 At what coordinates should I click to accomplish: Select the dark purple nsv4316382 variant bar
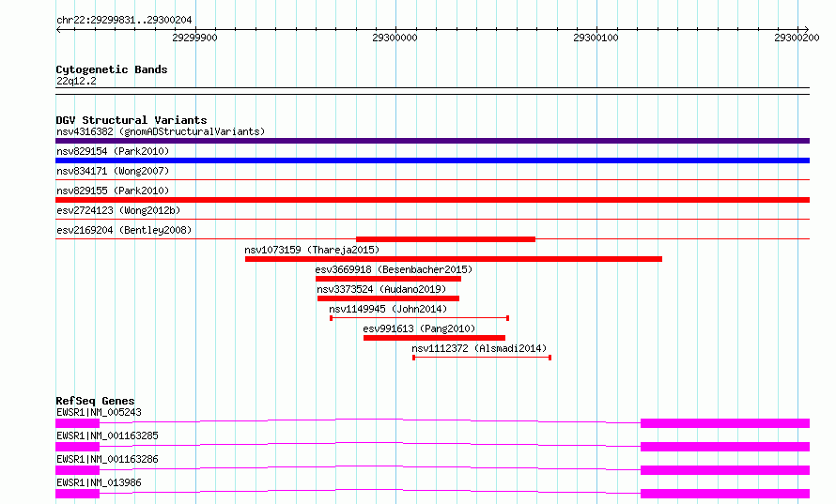[x=432, y=141]
